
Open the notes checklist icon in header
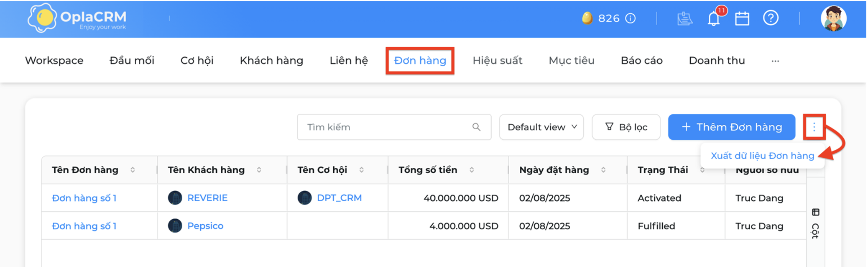[x=684, y=18]
